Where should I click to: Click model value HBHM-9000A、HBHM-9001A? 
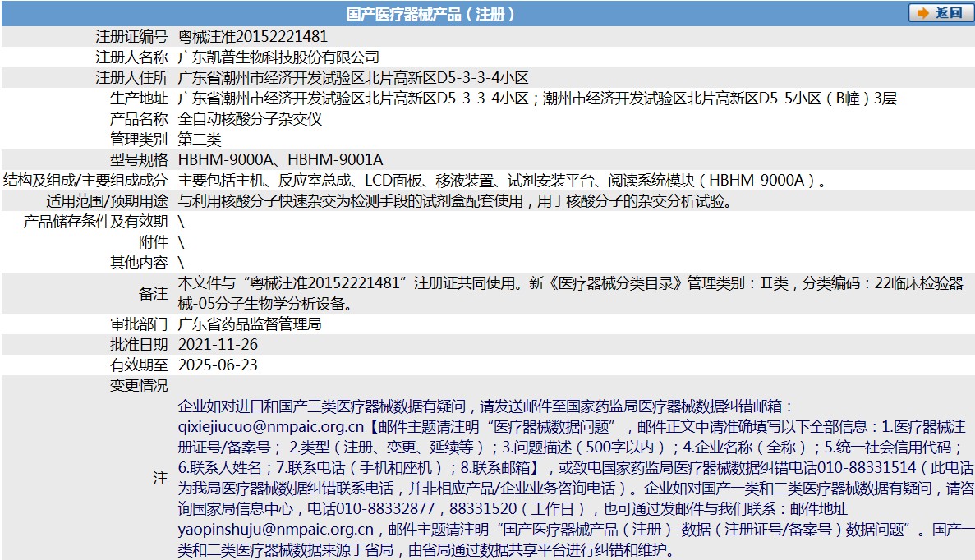pyautogui.click(x=280, y=160)
